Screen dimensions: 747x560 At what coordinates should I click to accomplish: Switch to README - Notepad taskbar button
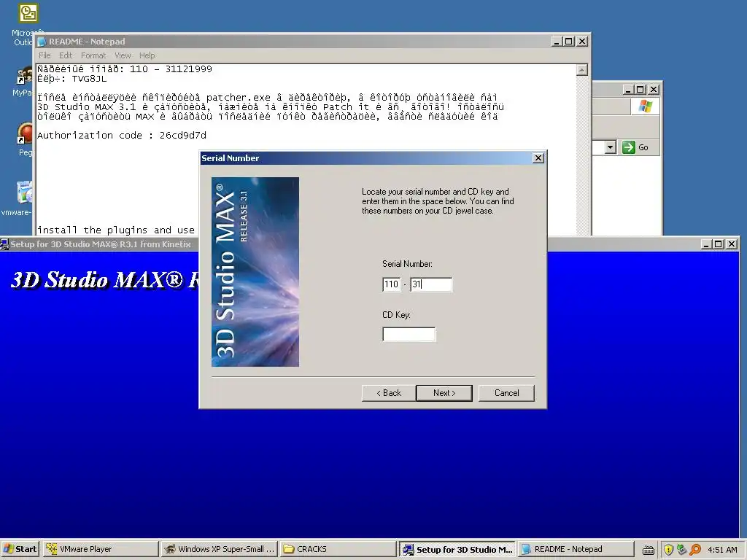tap(576, 549)
